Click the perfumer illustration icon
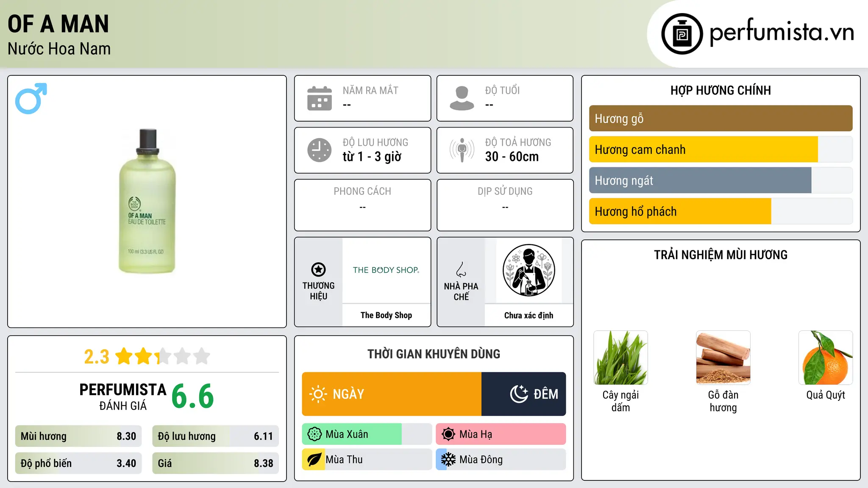This screenshot has width=868, height=488. coord(529,270)
